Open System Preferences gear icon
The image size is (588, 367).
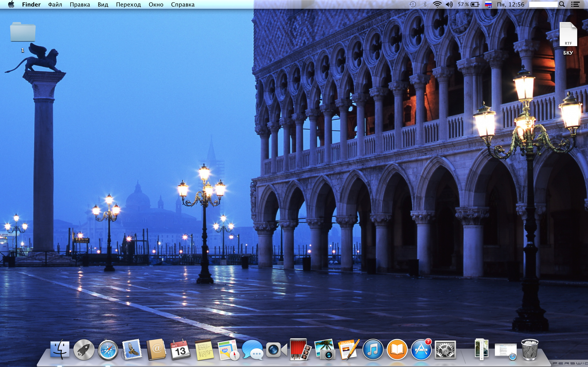point(445,350)
